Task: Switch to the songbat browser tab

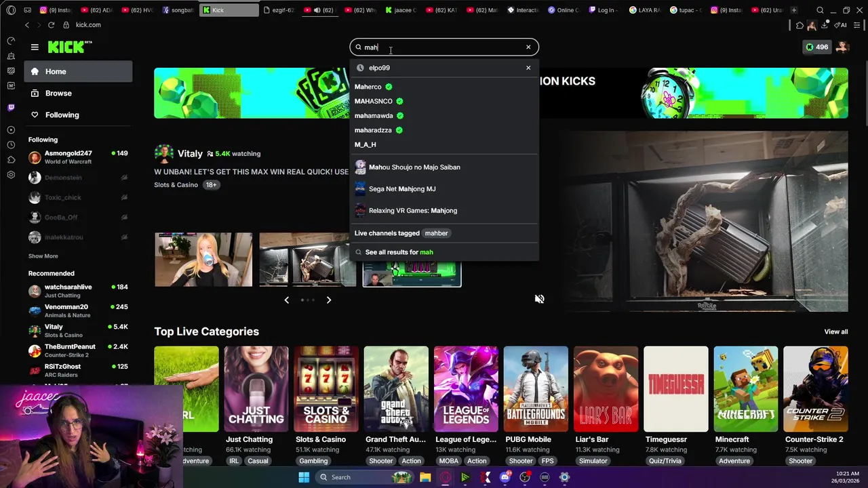Action: [179, 10]
